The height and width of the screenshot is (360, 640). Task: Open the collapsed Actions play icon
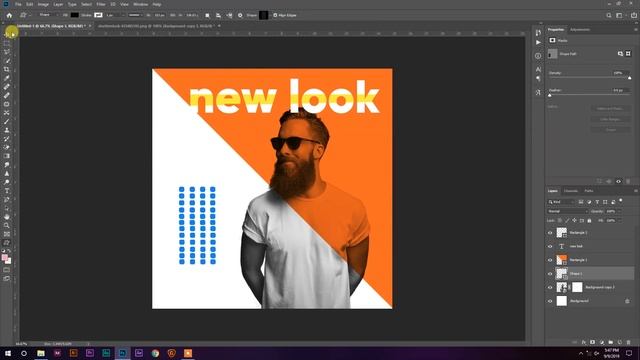coord(538,42)
